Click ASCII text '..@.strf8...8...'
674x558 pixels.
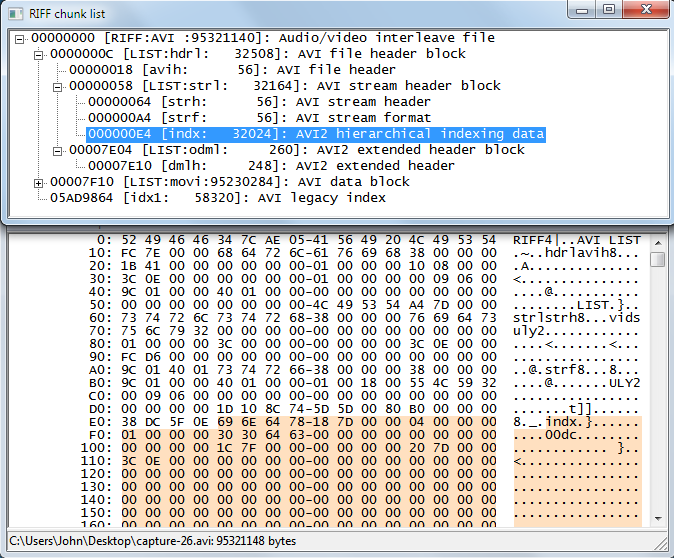coord(577,370)
